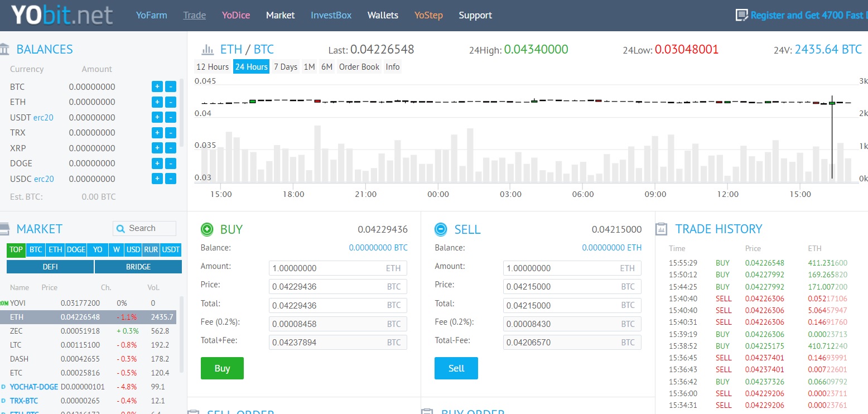Switch chart to 7 Days

(x=286, y=66)
